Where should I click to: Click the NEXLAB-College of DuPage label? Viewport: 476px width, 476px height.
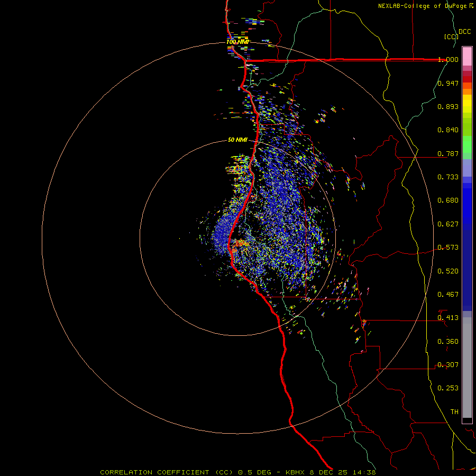click(x=425, y=6)
